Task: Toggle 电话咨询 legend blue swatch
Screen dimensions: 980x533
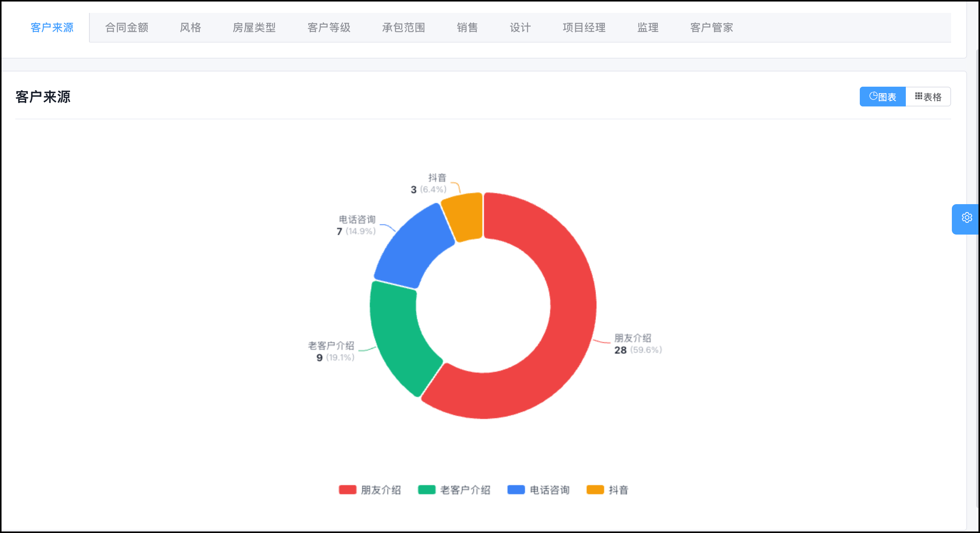Action: pyautogui.click(x=516, y=490)
